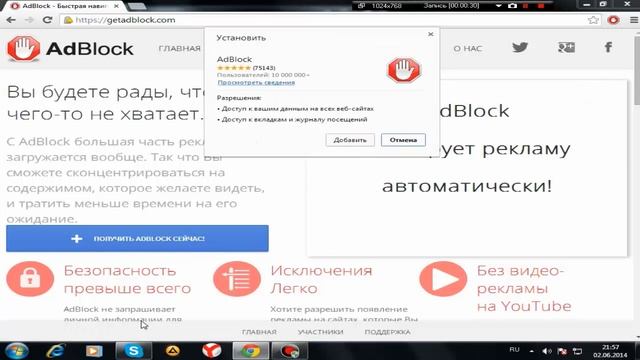Click the УЧАСТНИКИ footer link

click(x=320, y=332)
